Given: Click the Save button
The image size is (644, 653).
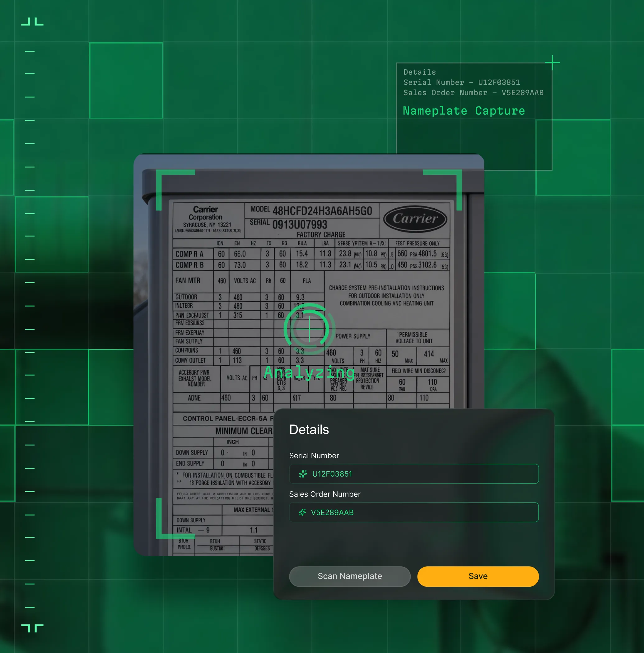Looking at the screenshot, I should (478, 576).
